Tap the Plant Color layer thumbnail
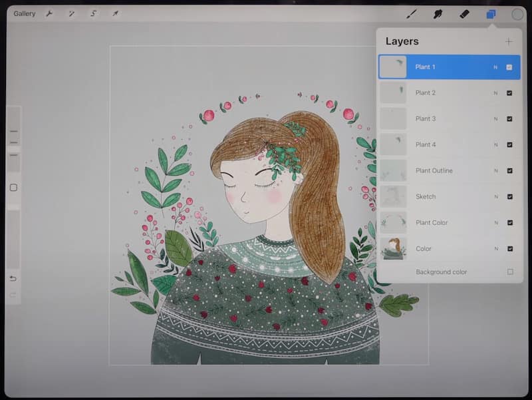This screenshot has height=400, width=532. tap(394, 223)
